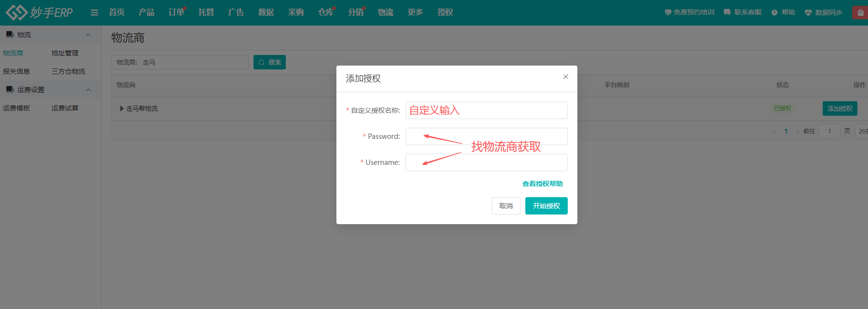Open the 分销 menu
The width and height of the screenshot is (868, 309).
coord(356,13)
